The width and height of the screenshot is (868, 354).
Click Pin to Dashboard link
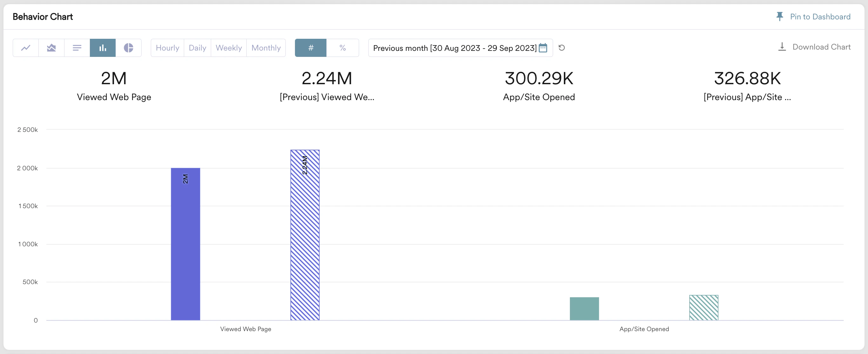[x=820, y=17]
